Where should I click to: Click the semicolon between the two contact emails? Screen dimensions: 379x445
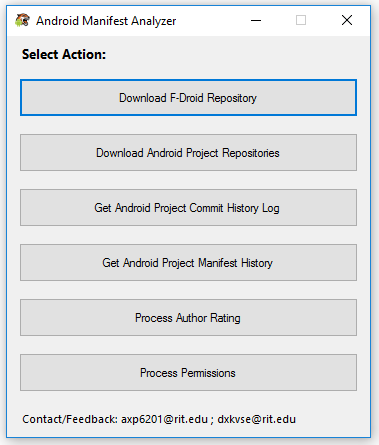[212, 420]
